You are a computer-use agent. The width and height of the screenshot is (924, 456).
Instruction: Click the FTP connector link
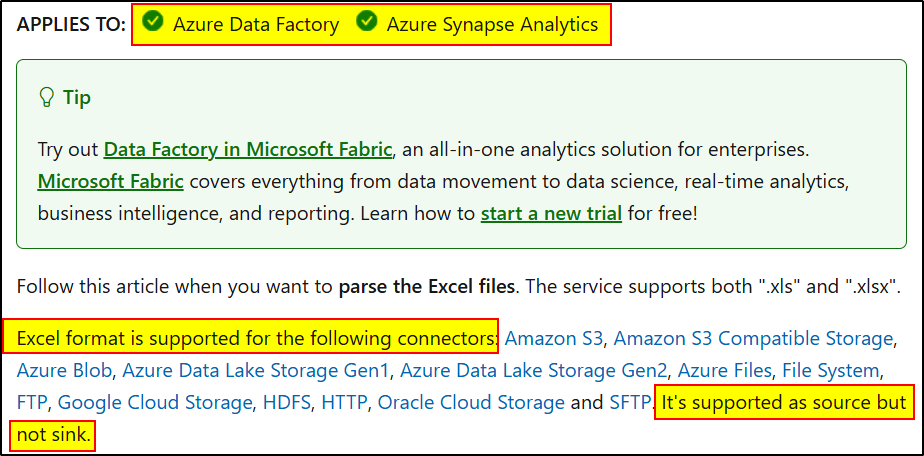(x=32, y=403)
